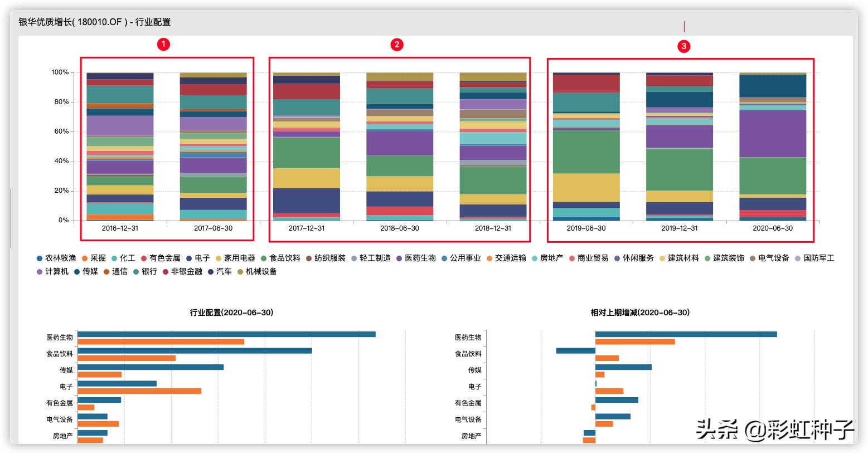Click the 2019-06-30 axis label

point(586,228)
